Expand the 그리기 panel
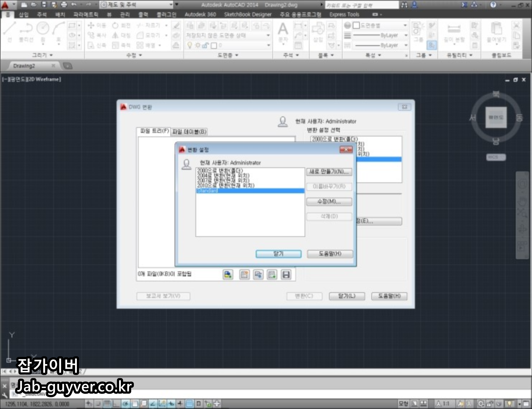Image resolution: width=532 pixels, height=409 pixels. 42,55
